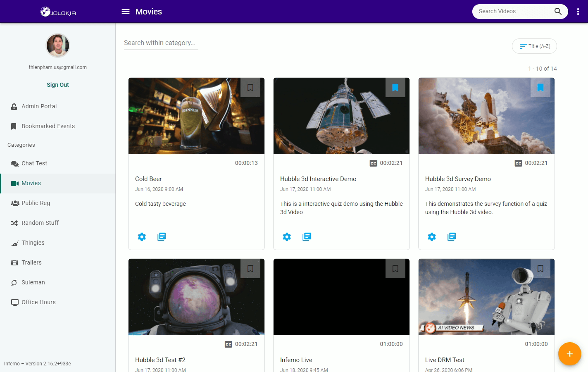This screenshot has width=588, height=372.
Task: Open the Title (A-Z) sort dropdown
Action: pyautogui.click(x=534, y=46)
